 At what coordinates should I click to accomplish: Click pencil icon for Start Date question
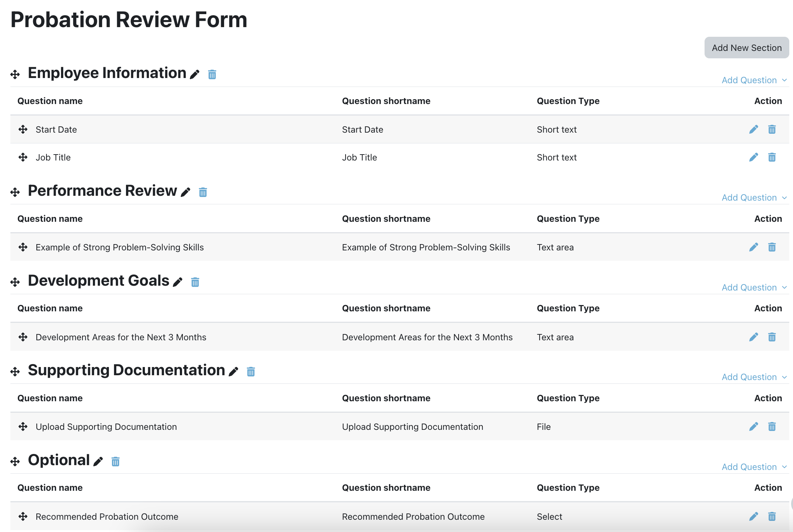[x=753, y=129]
